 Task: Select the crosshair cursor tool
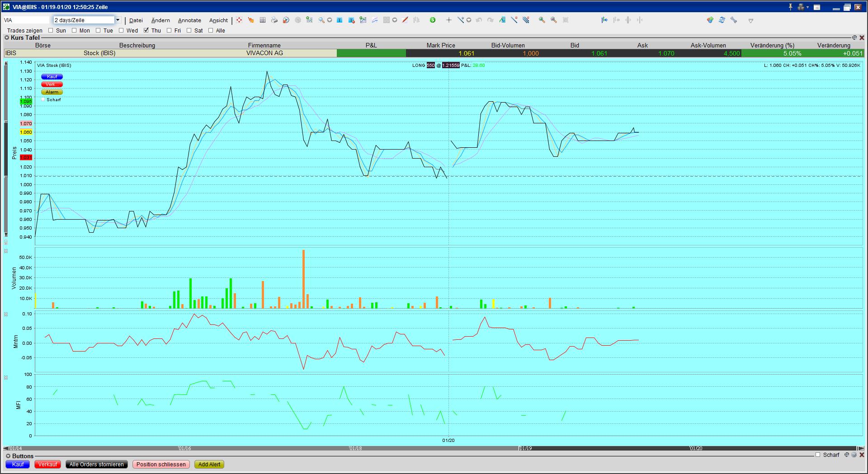[x=448, y=20]
